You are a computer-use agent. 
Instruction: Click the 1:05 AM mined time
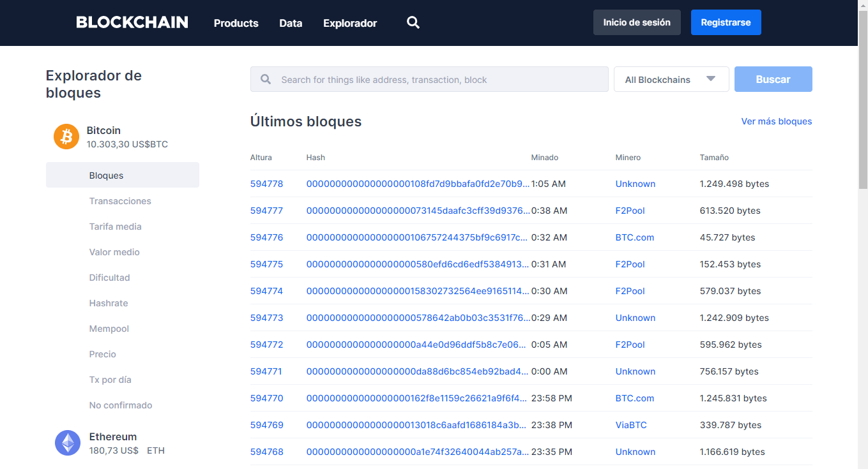point(549,184)
